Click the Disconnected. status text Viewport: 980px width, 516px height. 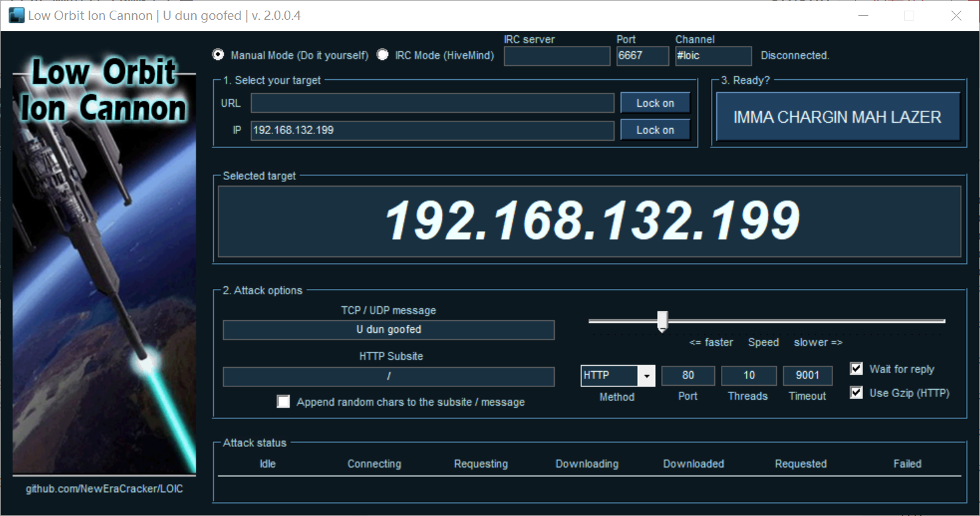795,56
